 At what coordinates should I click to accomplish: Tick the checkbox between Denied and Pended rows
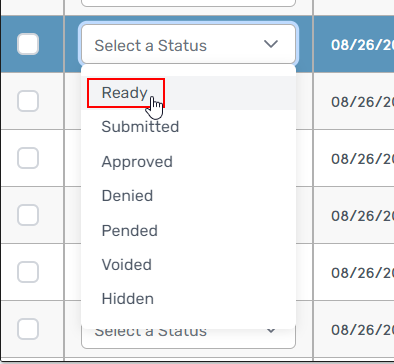[28, 215]
